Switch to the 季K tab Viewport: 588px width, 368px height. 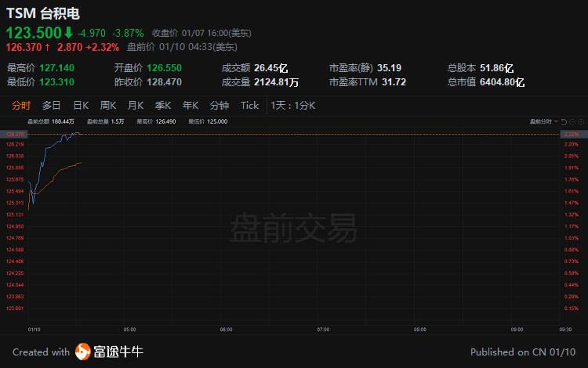[163, 106]
